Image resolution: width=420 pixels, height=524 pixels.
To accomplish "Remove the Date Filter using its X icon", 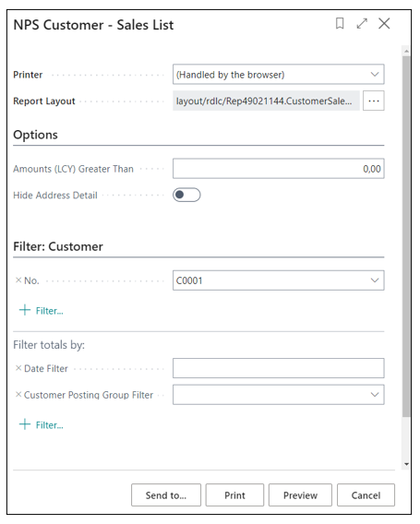I will 18,368.
